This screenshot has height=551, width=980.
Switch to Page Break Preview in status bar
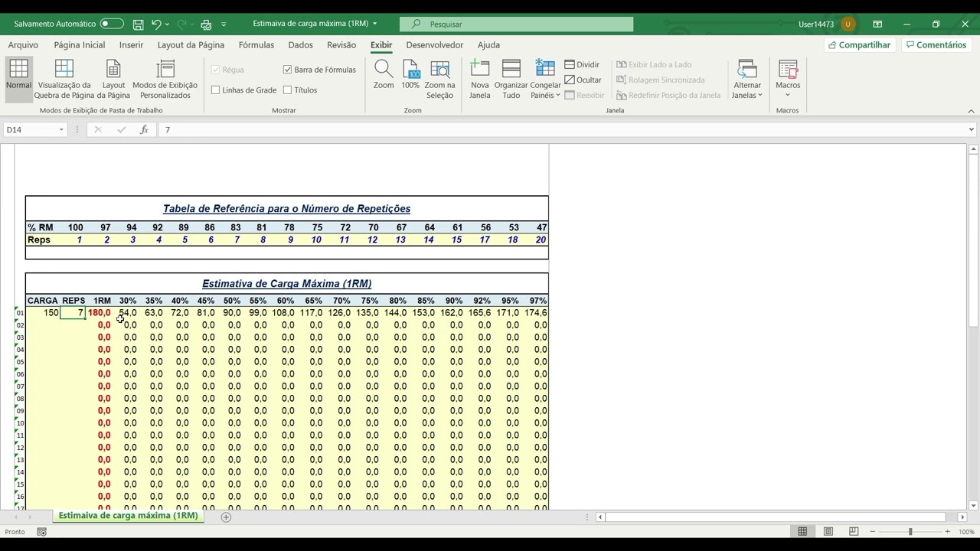[854, 532]
